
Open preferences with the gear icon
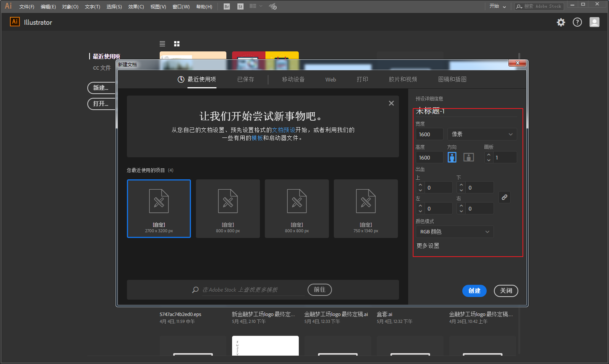click(x=561, y=22)
